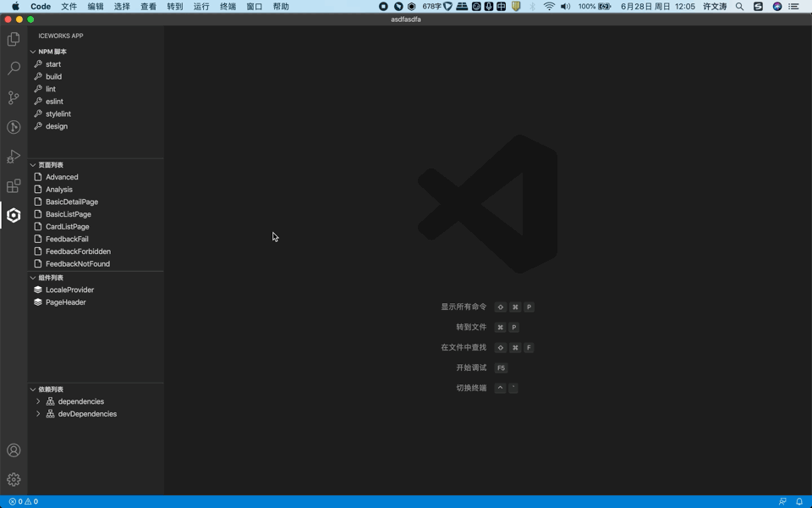Open the 查看 menu
812x508 pixels.
[x=148, y=7]
